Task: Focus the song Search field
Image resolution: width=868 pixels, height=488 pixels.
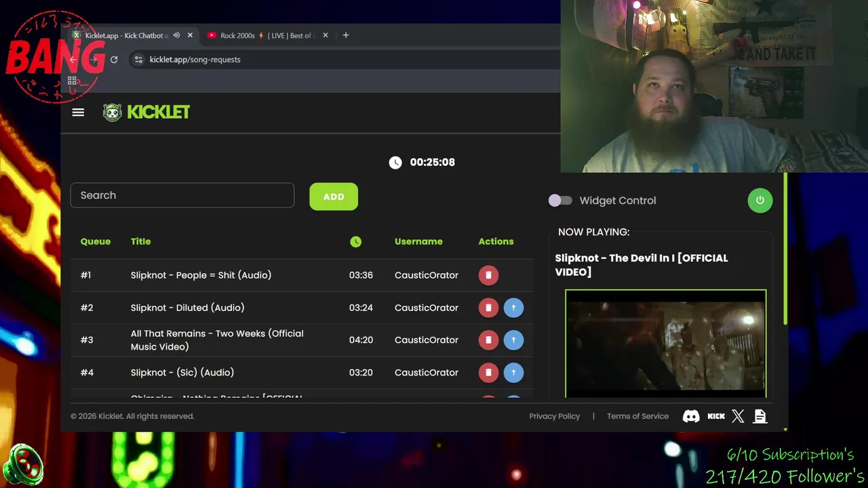Action: click(182, 195)
